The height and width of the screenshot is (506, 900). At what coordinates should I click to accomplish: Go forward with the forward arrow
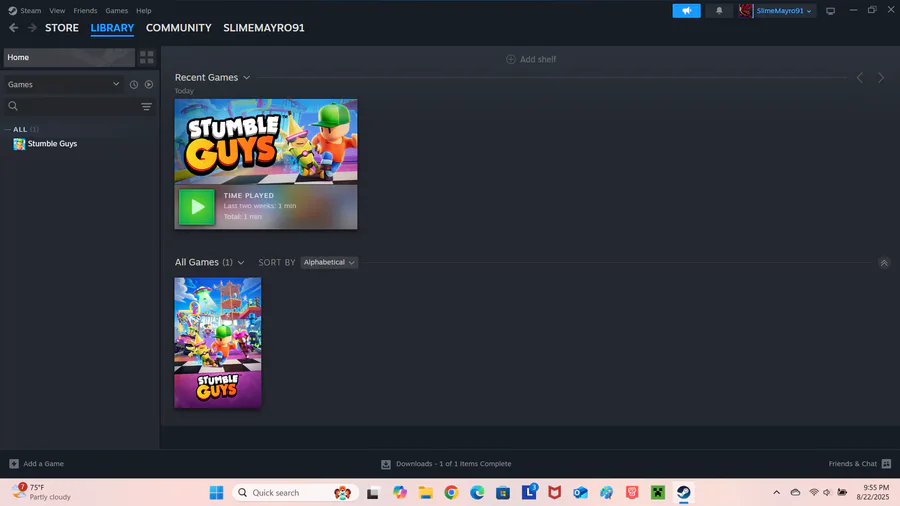tap(32, 28)
